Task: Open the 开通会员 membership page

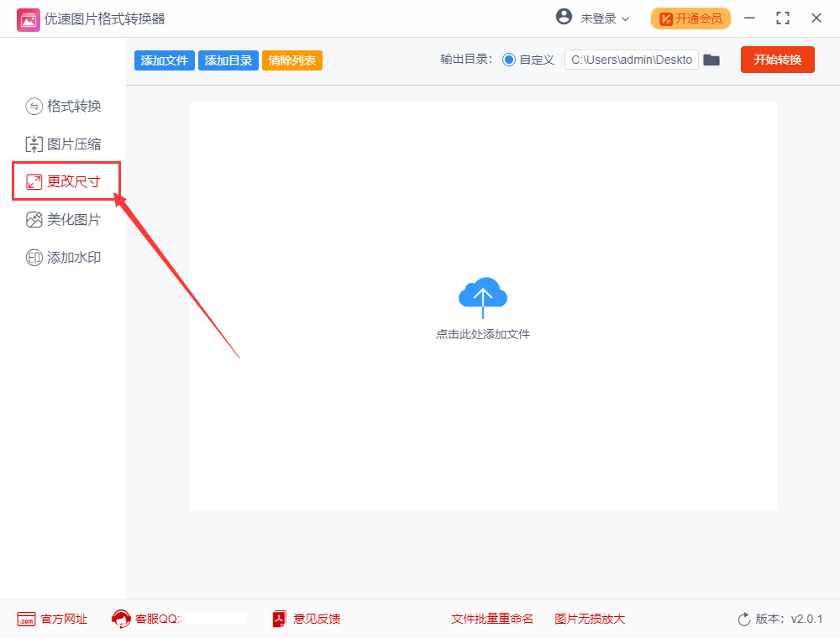Action: pos(690,18)
